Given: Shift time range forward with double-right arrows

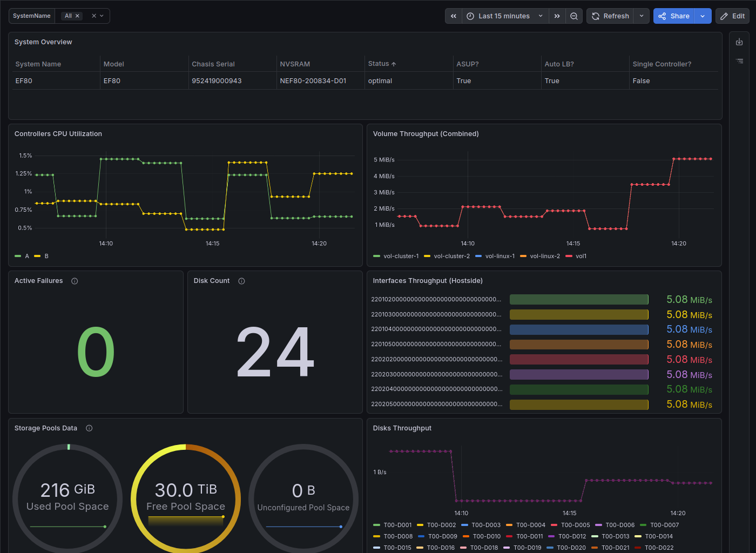Looking at the screenshot, I should (557, 16).
